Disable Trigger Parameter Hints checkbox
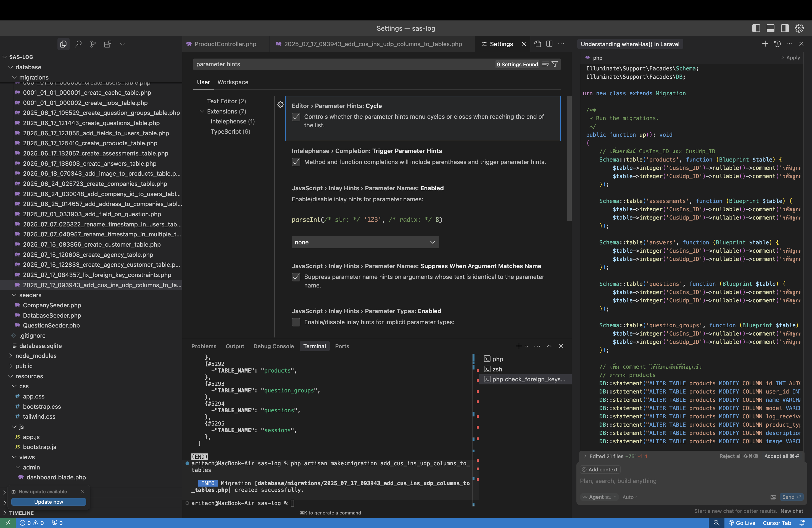Image resolution: width=812 pixels, height=528 pixels. pyautogui.click(x=296, y=162)
